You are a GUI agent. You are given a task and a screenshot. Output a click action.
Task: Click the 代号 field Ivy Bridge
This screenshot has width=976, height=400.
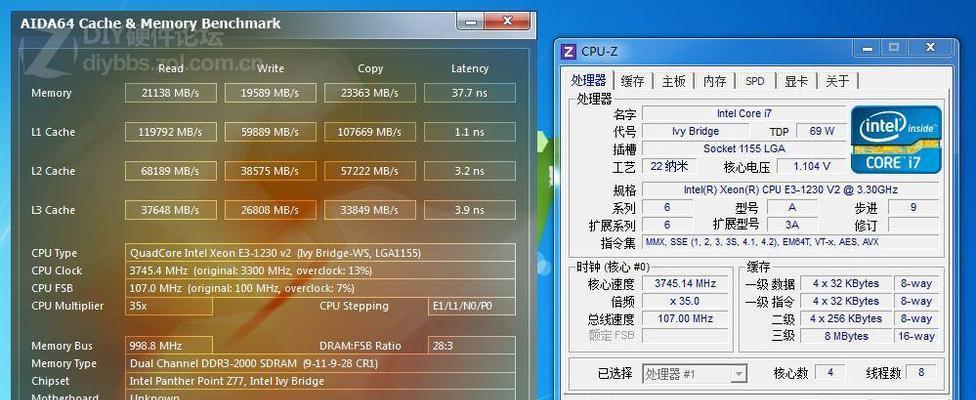coord(695,131)
